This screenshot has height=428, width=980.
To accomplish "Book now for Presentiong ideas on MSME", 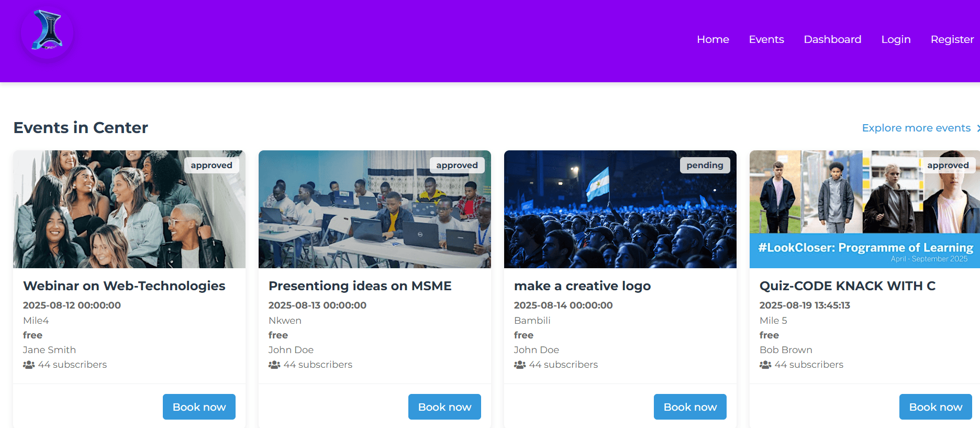I will pos(444,407).
